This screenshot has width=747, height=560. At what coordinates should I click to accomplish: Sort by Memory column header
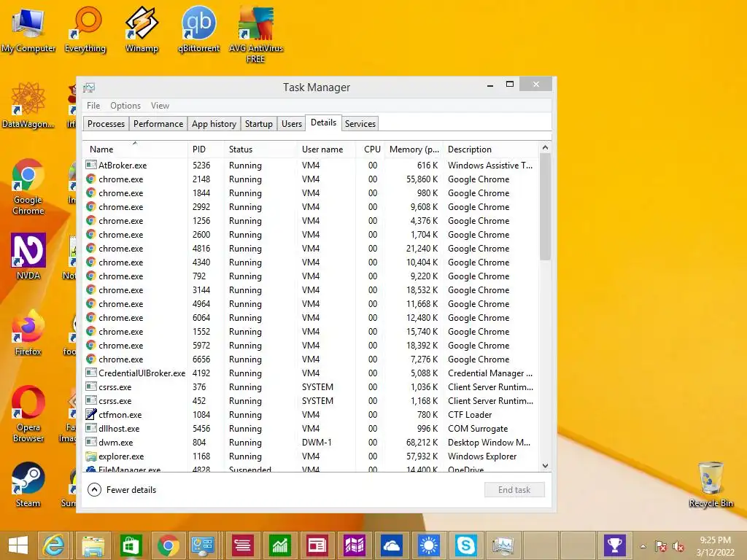tap(414, 149)
